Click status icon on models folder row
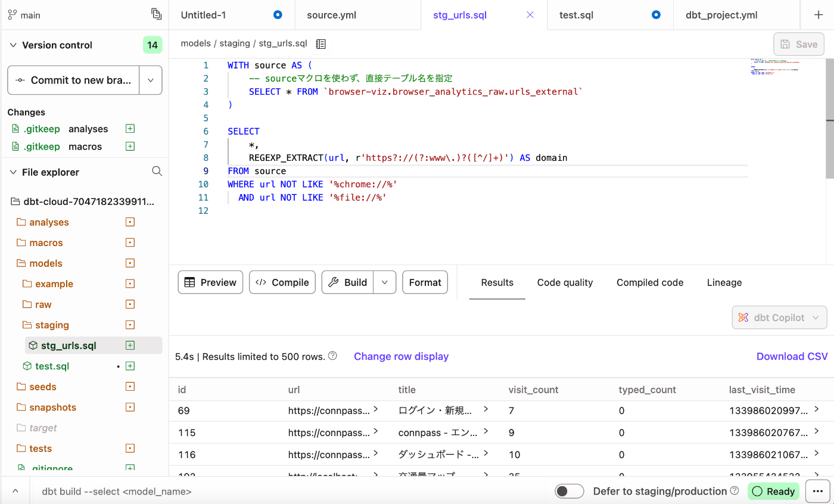The image size is (834, 504). click(130, 263)
